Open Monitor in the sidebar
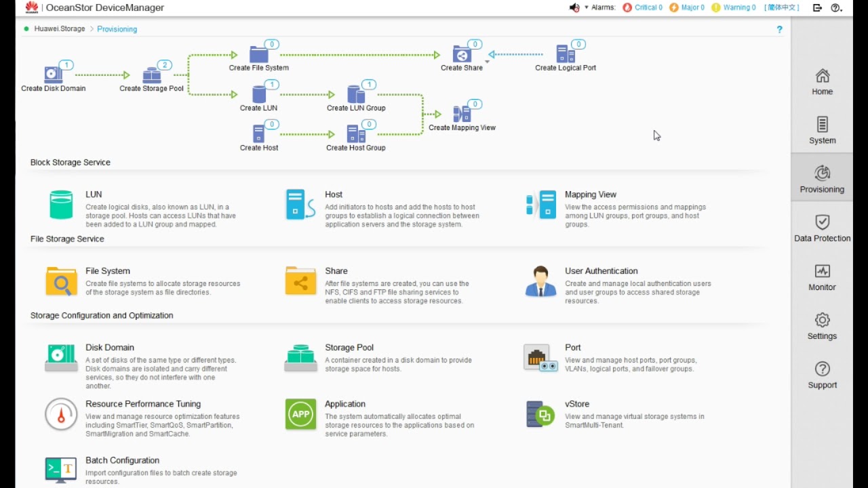Screen dimensions: 868x488 [822, 277]
